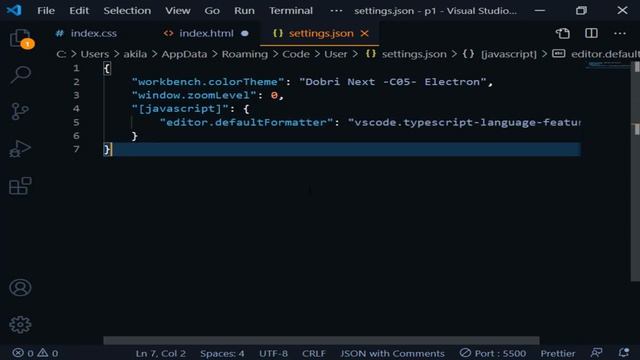The image size is (640, 360).
Task: Open the Run menu
Action: [244, 11]
